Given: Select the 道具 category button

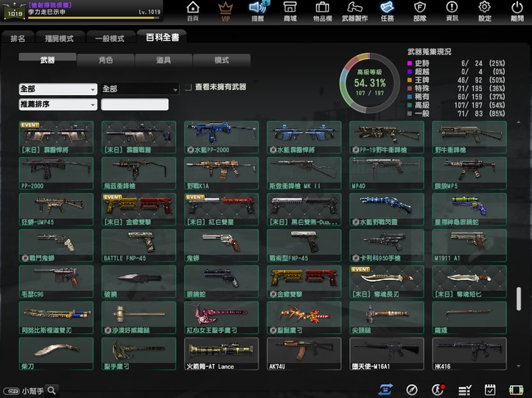Looking at the screenshot, I should [x=164, y=60].
